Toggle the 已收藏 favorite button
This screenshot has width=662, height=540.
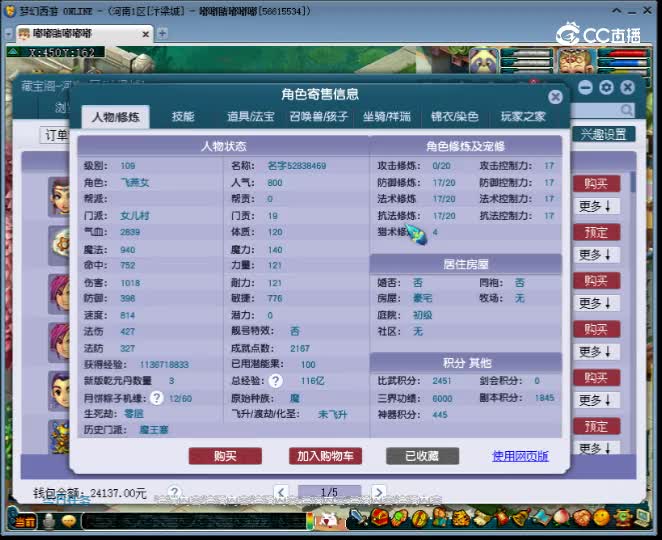(x=422, y=456)
